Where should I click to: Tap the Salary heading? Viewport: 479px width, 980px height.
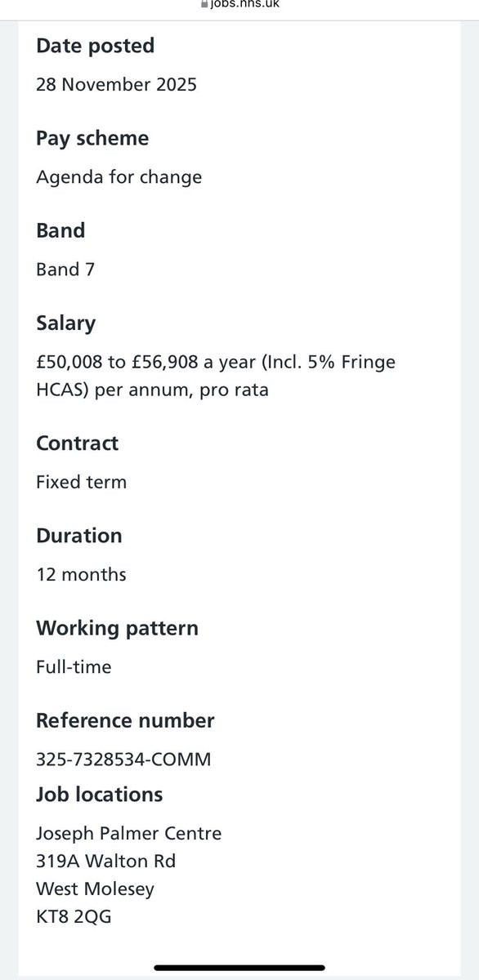pos(65,323)
